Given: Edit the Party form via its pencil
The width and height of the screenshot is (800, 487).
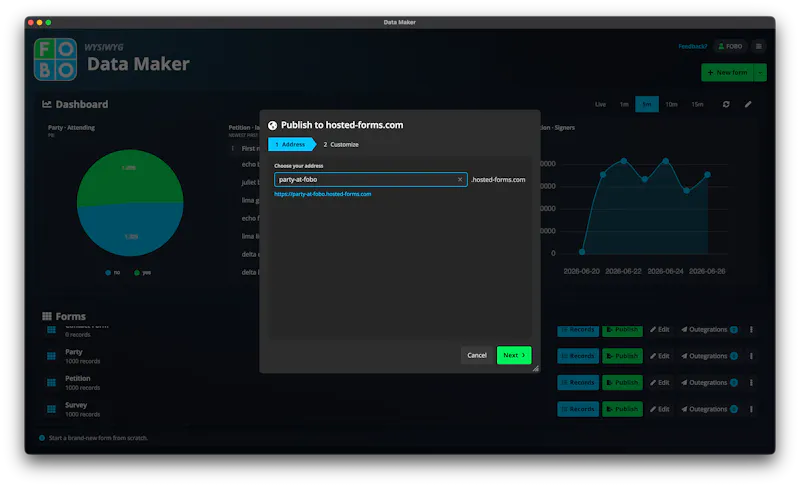Looking at the screenshot, I should [x=660, y=356].
